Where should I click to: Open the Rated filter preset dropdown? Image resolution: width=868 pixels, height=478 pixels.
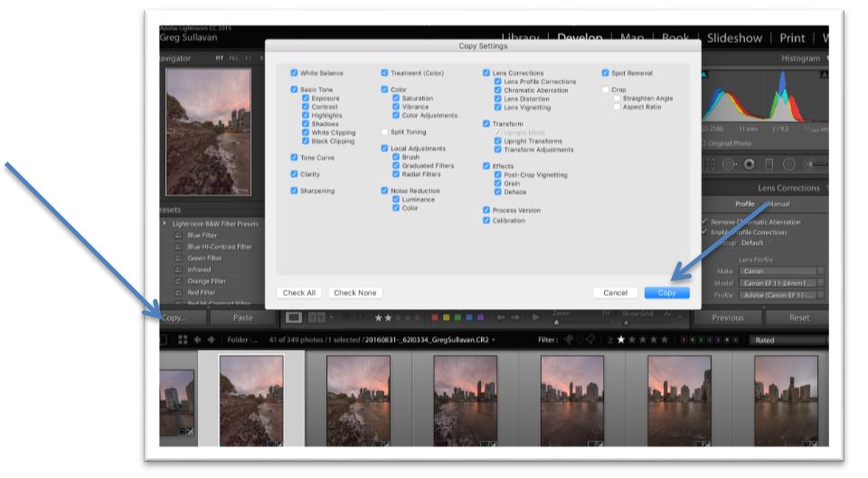tap(788, 341)
